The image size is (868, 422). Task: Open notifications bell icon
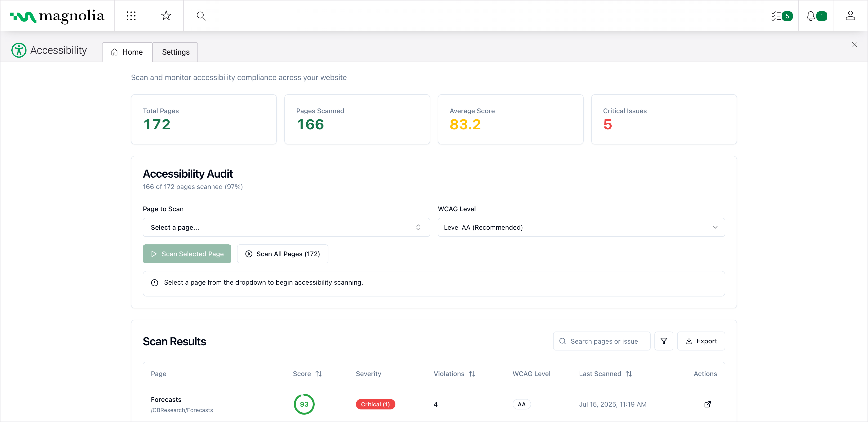pos(816,16)
